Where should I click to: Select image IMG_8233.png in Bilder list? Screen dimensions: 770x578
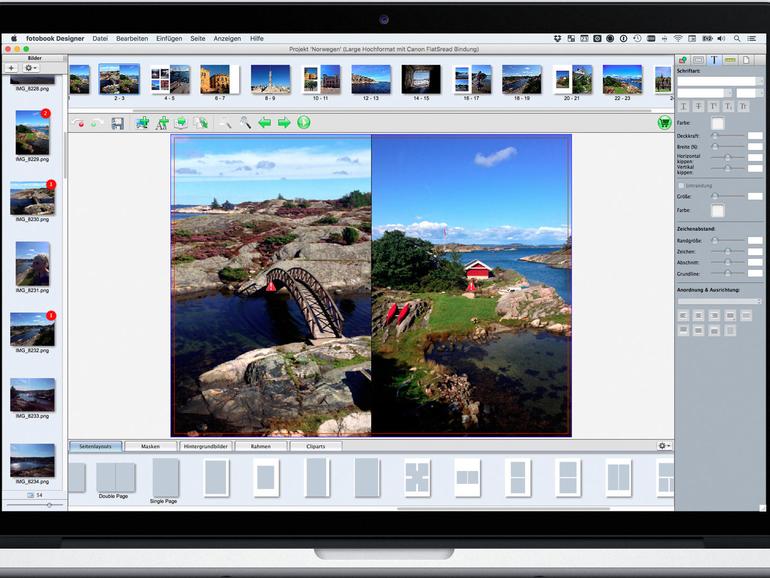pos(32,394)
